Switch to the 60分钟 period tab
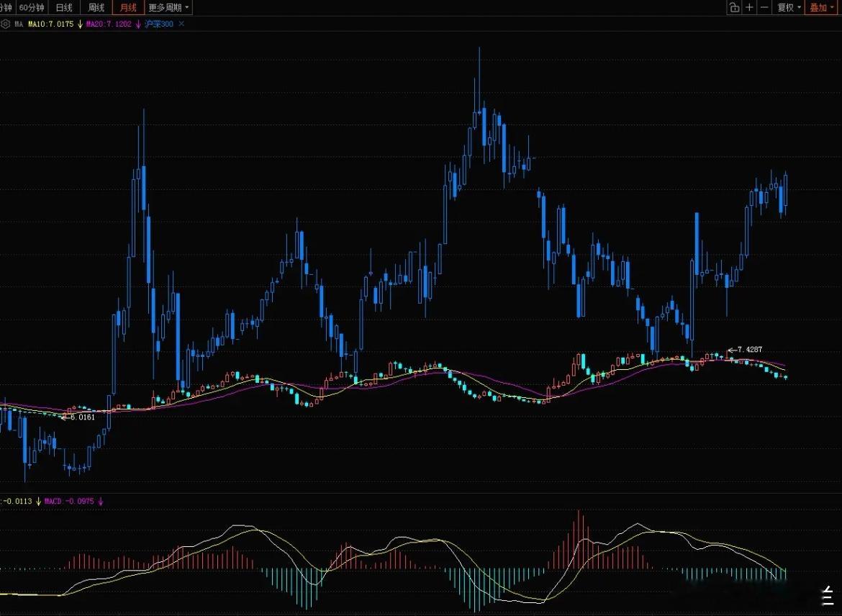 pos(32,7)
